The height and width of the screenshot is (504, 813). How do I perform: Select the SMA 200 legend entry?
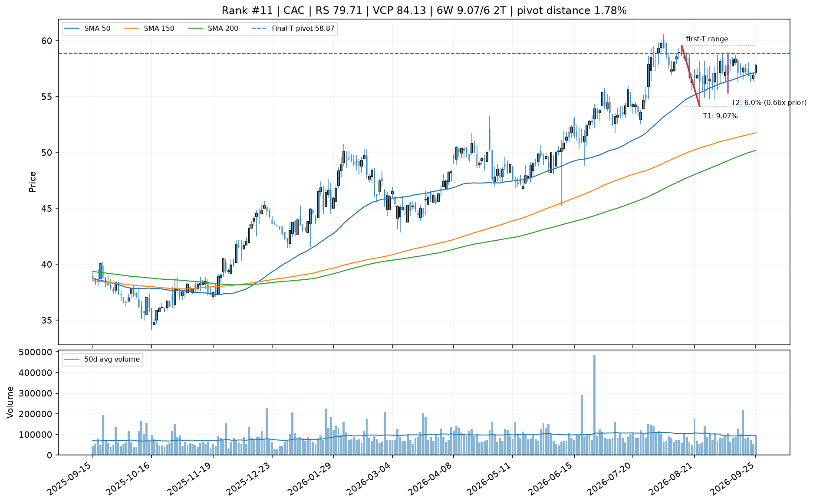(213, 29)
